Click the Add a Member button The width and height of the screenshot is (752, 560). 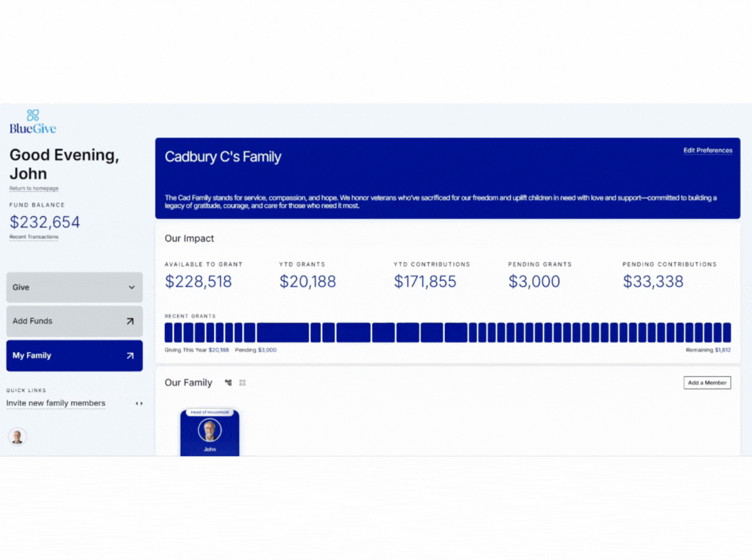coord(707,383)
